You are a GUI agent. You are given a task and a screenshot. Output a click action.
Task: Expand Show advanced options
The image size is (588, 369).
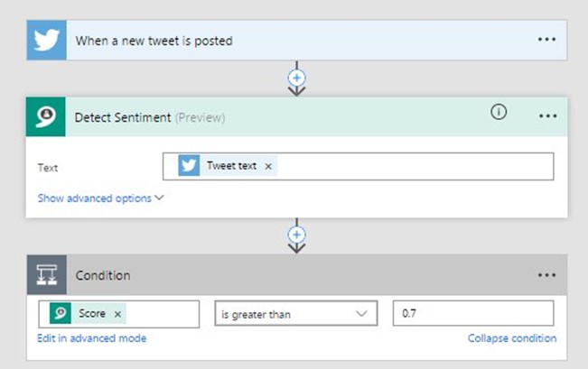click(x=100, y=198)
